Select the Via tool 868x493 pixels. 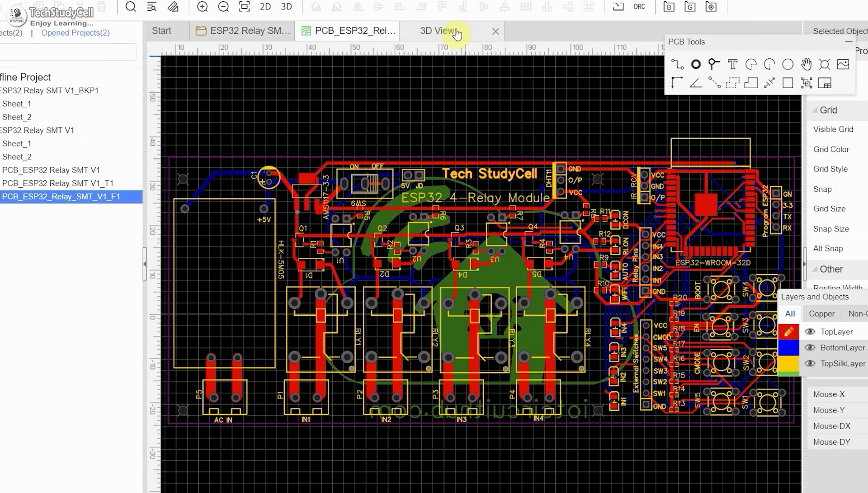(714, 65)
